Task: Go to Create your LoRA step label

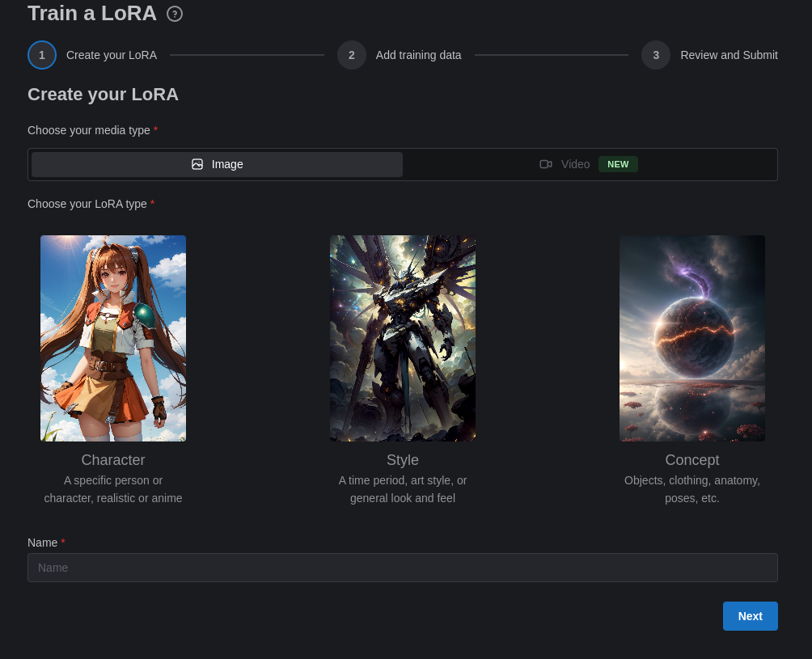Action: tap(112, 55)
